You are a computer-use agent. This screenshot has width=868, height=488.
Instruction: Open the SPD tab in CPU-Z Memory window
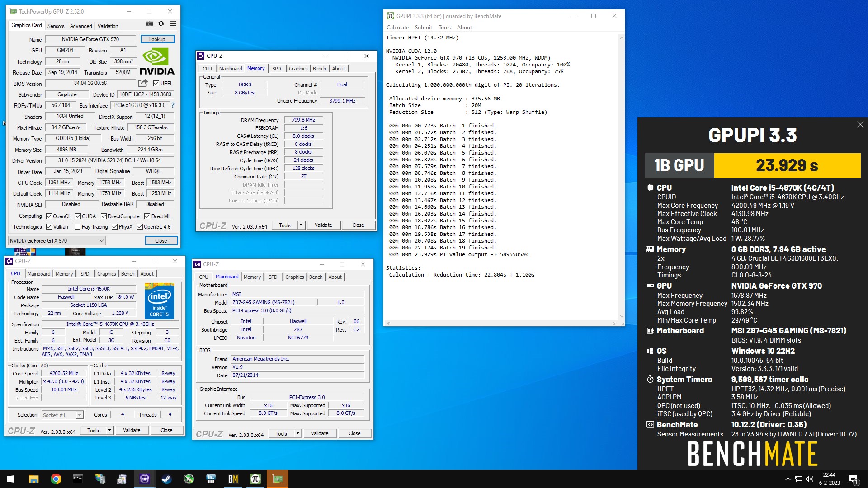(277, 69)
